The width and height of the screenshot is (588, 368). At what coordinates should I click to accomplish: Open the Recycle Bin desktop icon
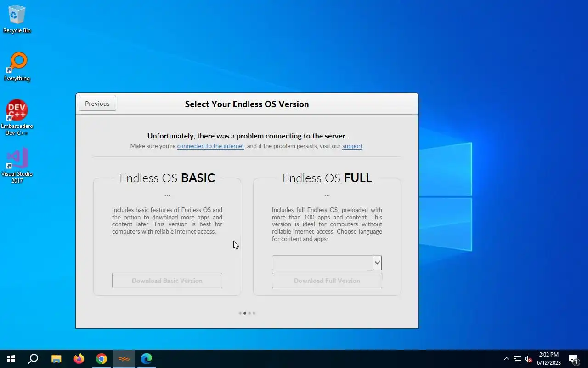17,19
